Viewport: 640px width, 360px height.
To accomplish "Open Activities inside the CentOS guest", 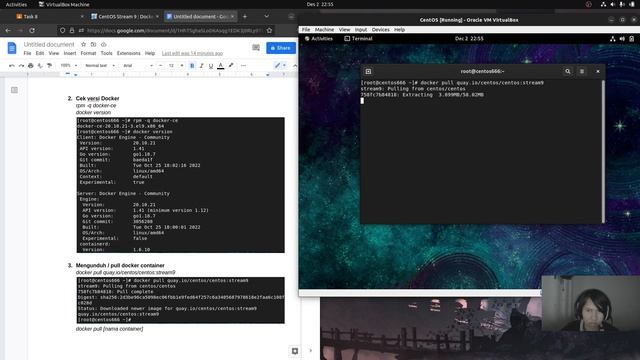I will (319, 39).
